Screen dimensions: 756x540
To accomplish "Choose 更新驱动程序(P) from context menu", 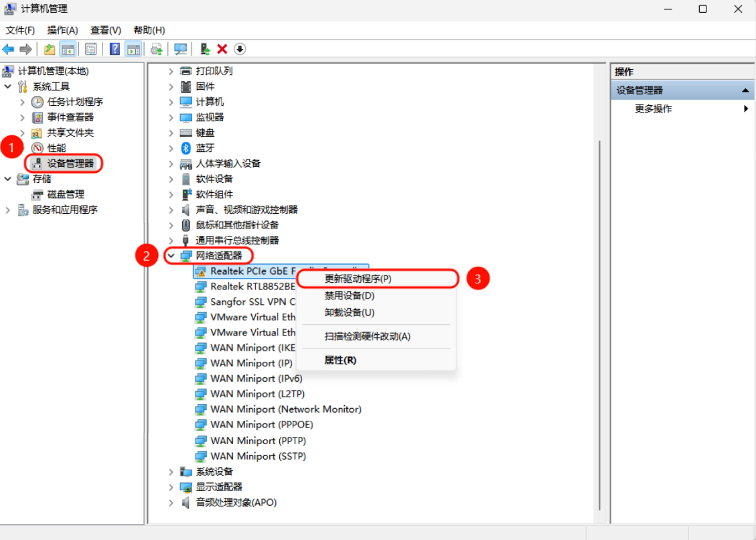I will click(358, 279).
